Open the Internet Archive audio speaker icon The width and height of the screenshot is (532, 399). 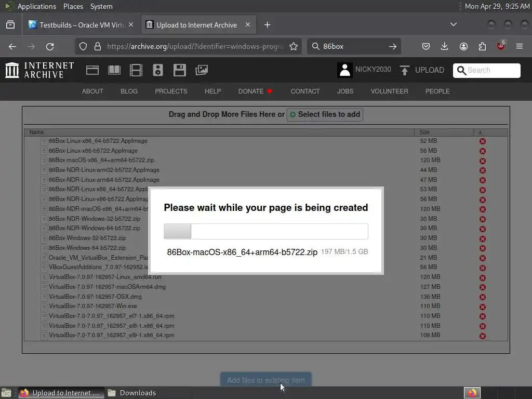[158, 70]
